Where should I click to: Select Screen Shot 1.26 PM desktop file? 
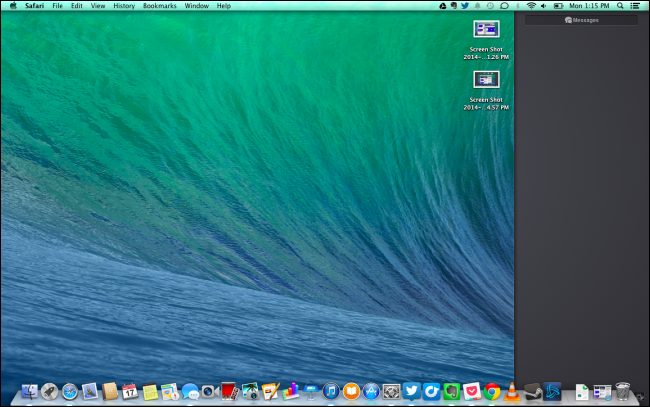coord(486,40)
